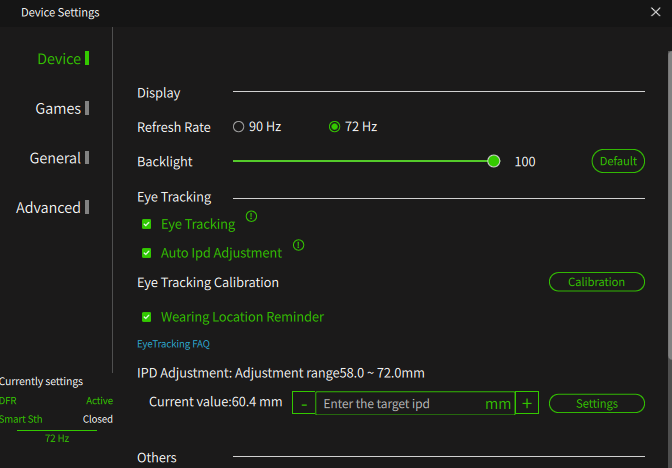Close the Device Settings window
672x468 pixels.
[655, 12]
